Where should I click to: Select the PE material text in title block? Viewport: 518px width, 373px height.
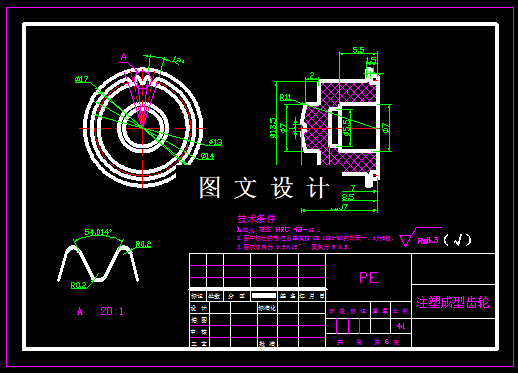click(x=369, y=277)
